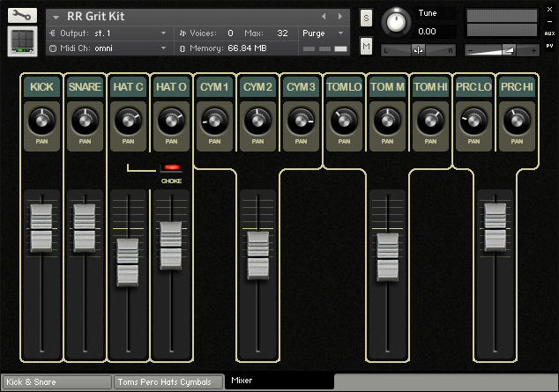Click the TOM LO channel label
The height and width of the screenshot is (392, 559).
[x=344, y=87]
